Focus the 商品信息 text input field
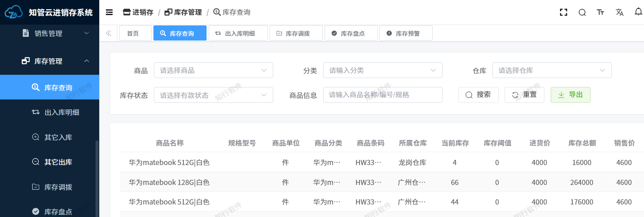 382,95
